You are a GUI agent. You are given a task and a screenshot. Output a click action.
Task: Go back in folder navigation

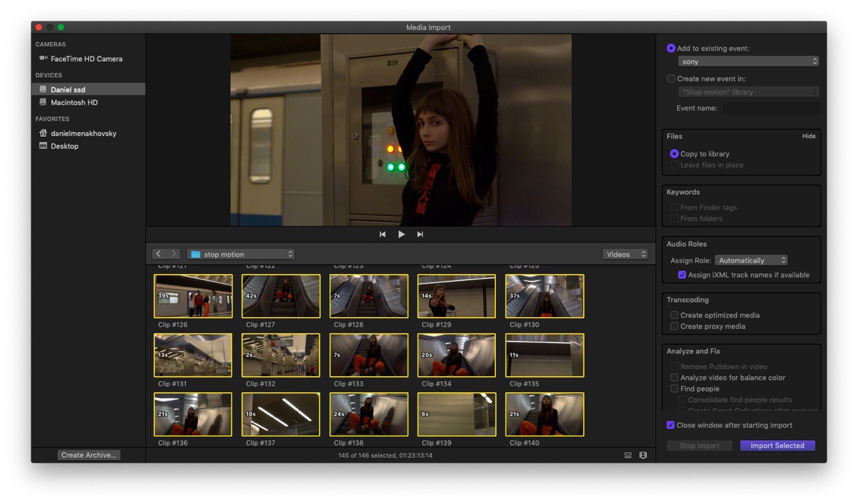tap(159, 254)
